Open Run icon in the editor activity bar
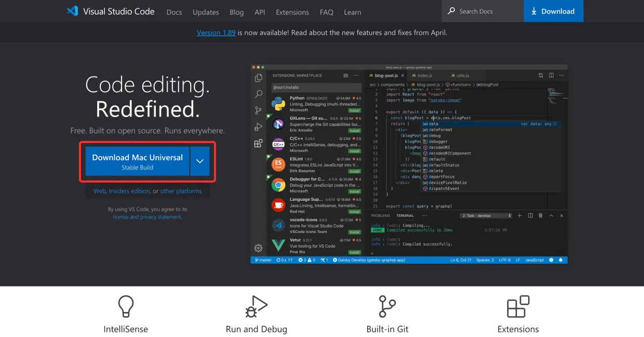Screen dimensions: 644x337 click(259, 127)
